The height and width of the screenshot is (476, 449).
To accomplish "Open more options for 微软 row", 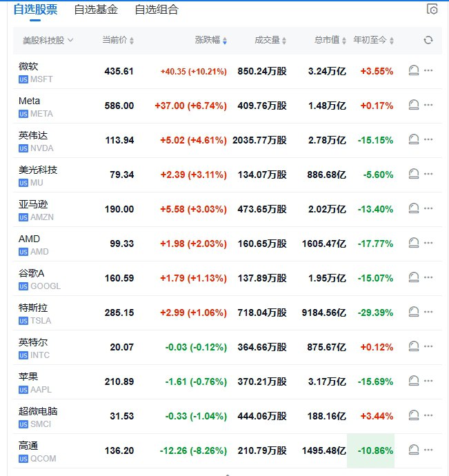I will 428,70.
